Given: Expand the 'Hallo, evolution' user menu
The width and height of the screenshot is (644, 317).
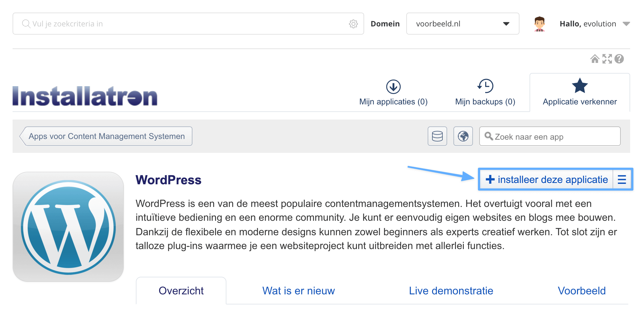Looking at the screenshot, I should (595, 24).
